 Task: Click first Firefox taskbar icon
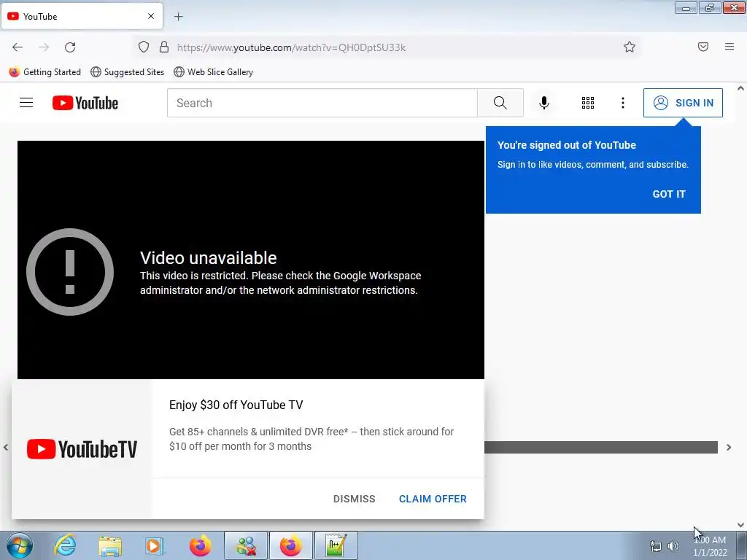(x=200, y=545)
